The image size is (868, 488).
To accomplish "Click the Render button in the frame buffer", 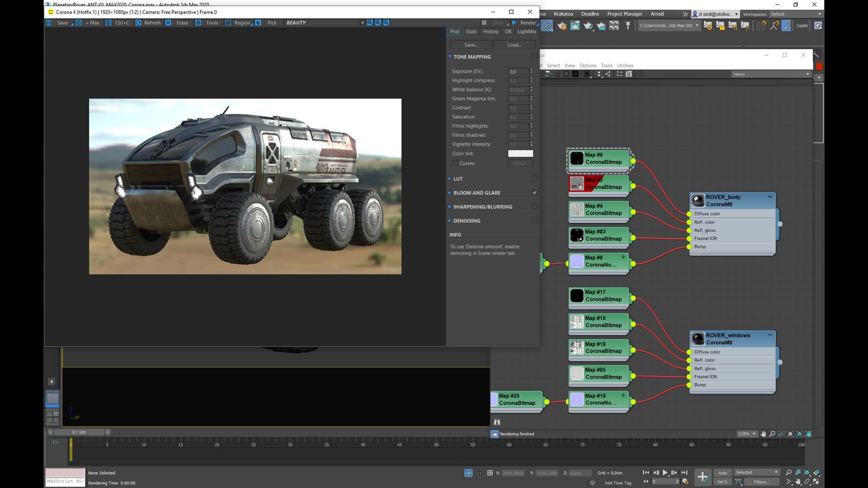I will 524,23.
